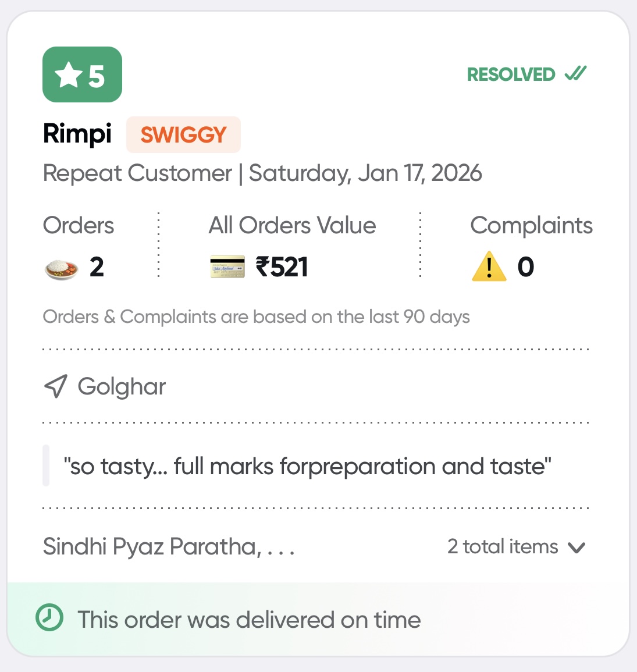This screenshot has height=672, width=637.
Task: Select the customer review text about taste
Action: click(307, 465)
